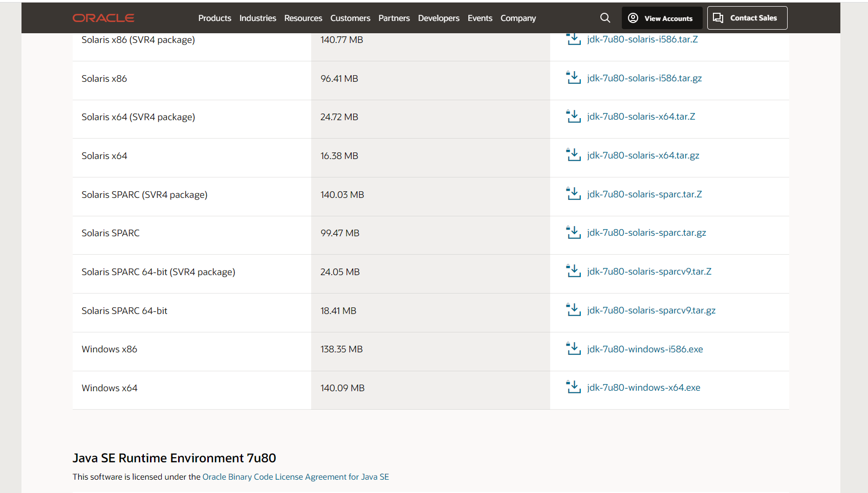This screenshot has width=868, height=493.
Task: Click download icon for jdk-7u80-solaris-sparcv9.tar.gz
Action: (x=573, y=310)
